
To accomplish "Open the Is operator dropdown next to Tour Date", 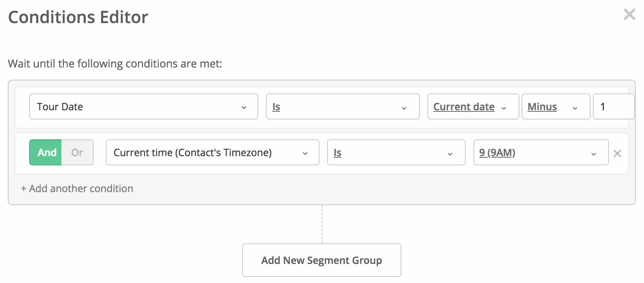I will click(342, 107).
